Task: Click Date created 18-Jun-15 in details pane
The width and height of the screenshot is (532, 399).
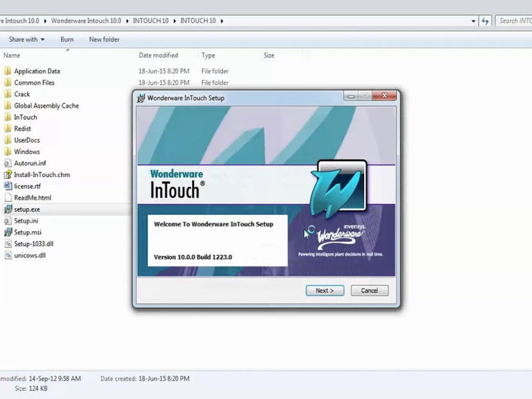Action: [145, 379]
